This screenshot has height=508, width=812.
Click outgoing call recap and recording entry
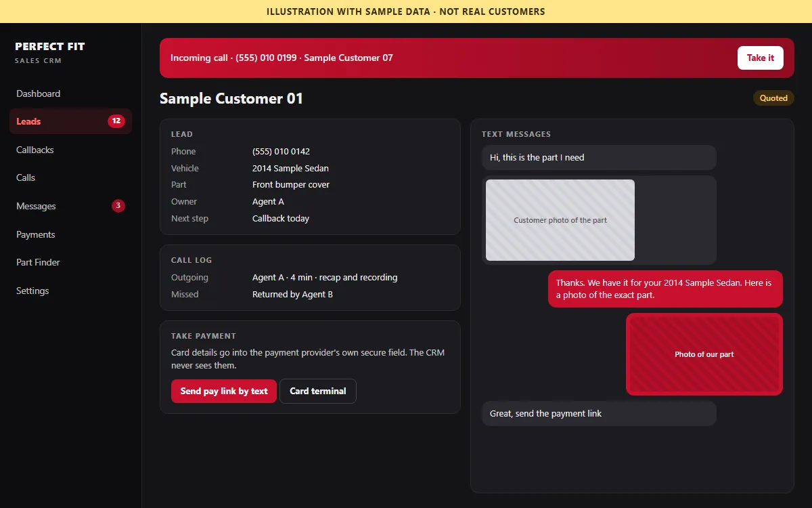pyautogui.click(x=325, y=277)
